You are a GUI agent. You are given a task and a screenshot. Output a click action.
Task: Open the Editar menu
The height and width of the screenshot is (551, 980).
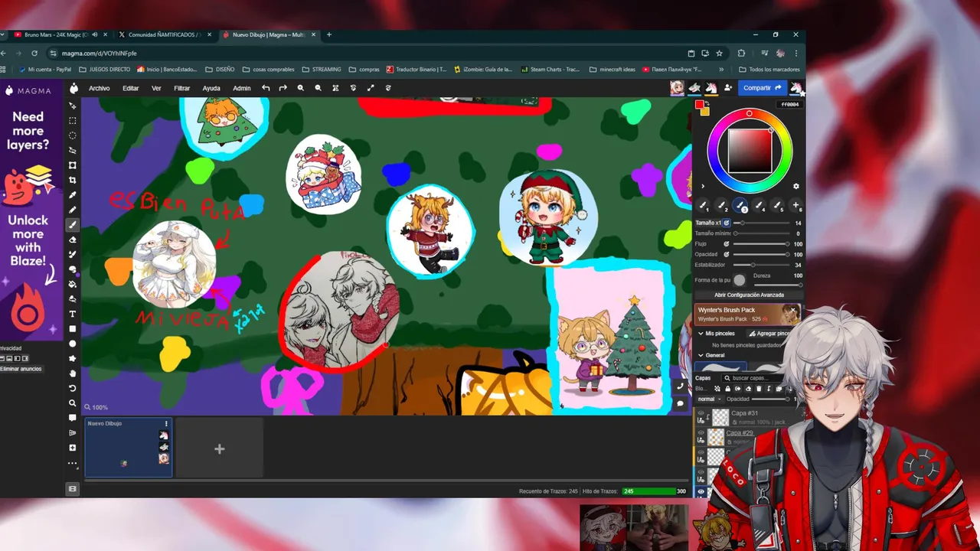[x=131, y=88]
